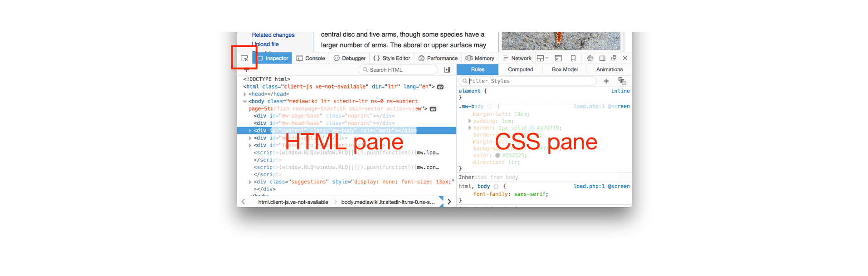Open Upload file link on page

click(x=265, y=44)
